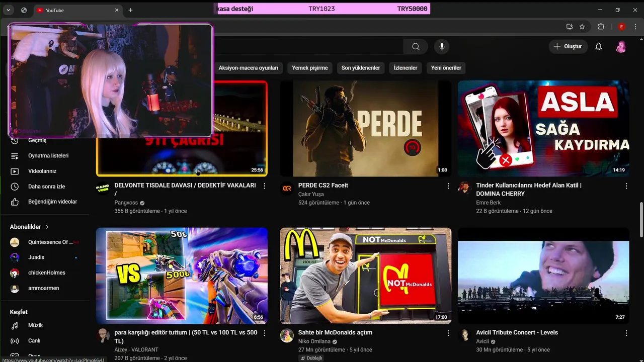The width and height of the screenshot is (644, 362).
Task: Select Son yüklenenler filter chip
Action: click(x=361, y=68)
